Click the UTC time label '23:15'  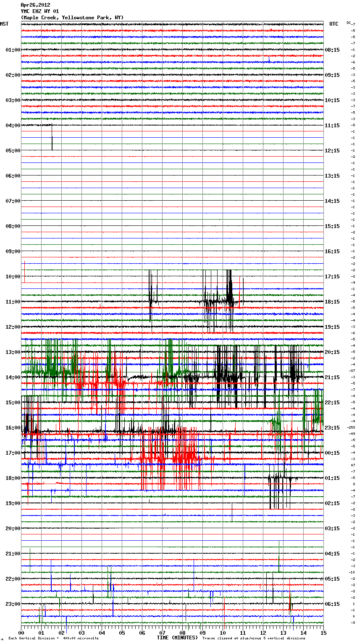(x=332, y=428)
